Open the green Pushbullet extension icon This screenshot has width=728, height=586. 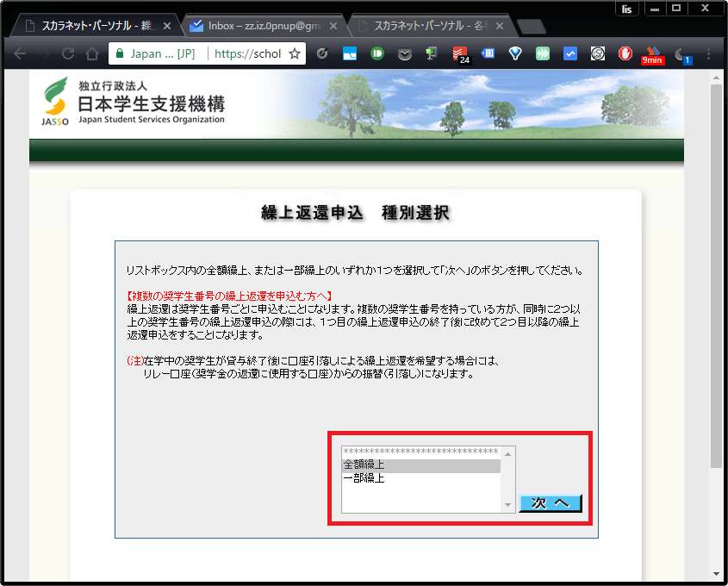377,54
